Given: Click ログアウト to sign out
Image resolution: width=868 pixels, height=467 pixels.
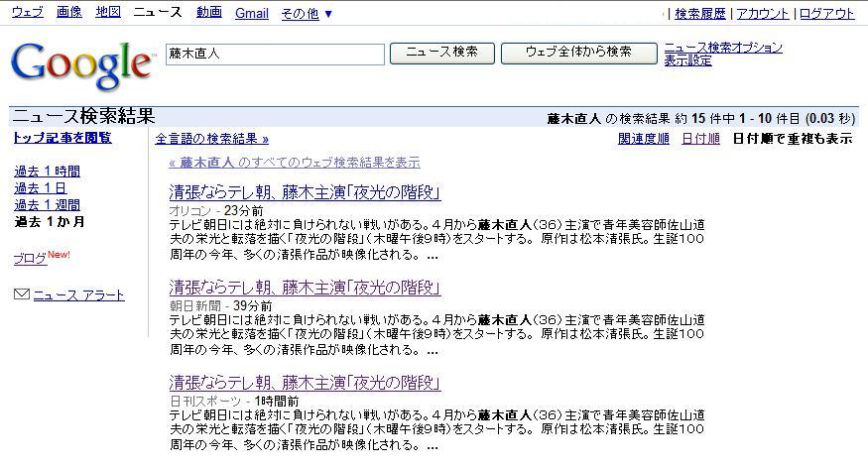Looking at the screenshot, I should click(x=827, y=14).
